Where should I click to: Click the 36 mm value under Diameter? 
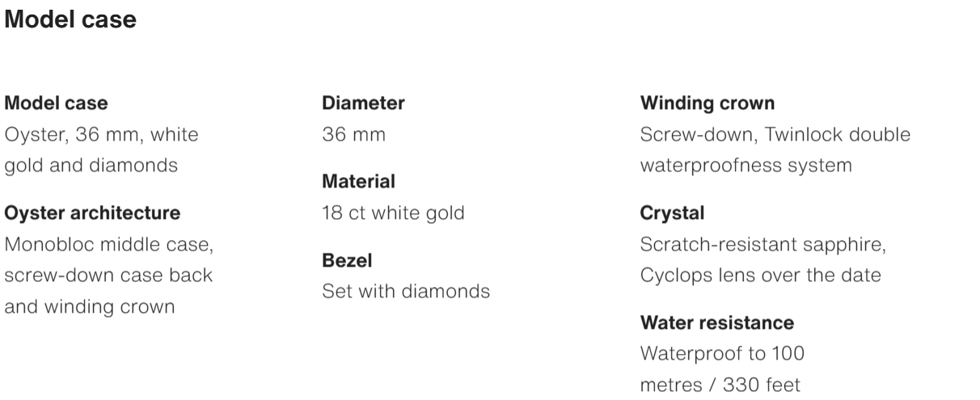point(353,135)
